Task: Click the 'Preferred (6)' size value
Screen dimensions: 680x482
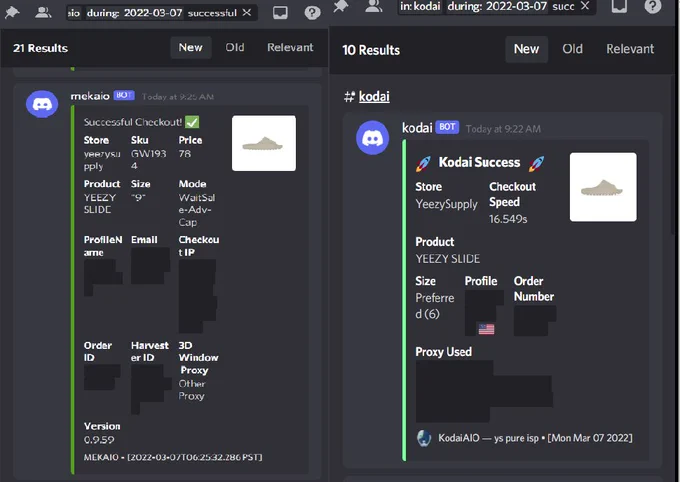Action: (x=435, y=306)
